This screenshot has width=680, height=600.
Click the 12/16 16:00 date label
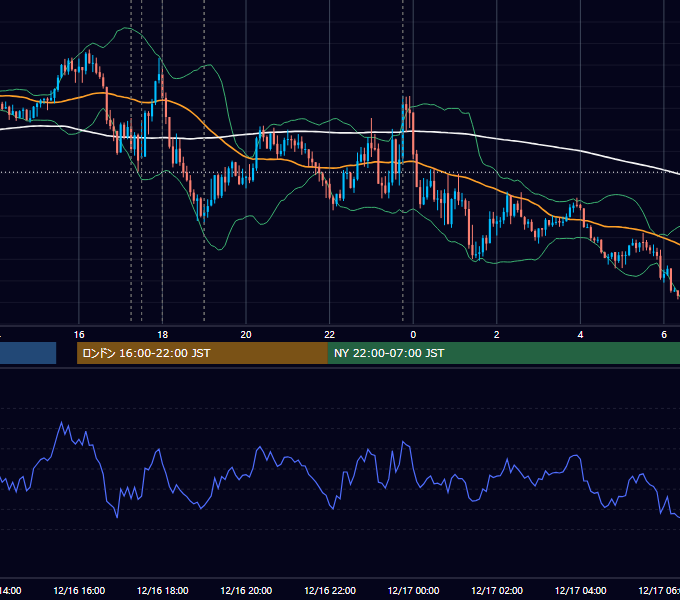(x=79, y=591)
